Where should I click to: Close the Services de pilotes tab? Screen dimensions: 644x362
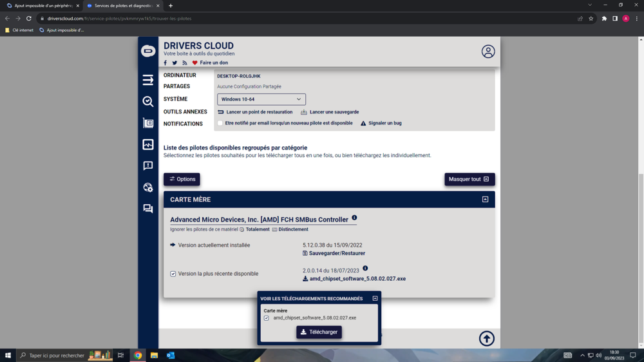tap(158, 6)
